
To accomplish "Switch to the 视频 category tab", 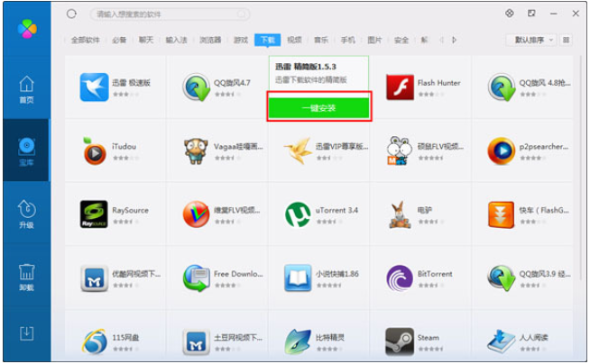I will tap(294, 41).
